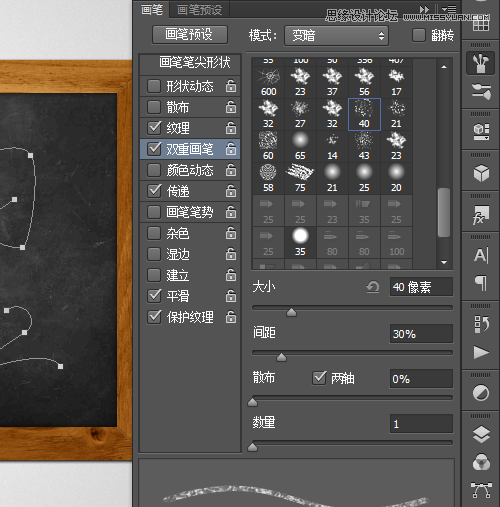Open the Paths panel icon
Viewport: 500px width, 507px height.
(x=481, y=490)
